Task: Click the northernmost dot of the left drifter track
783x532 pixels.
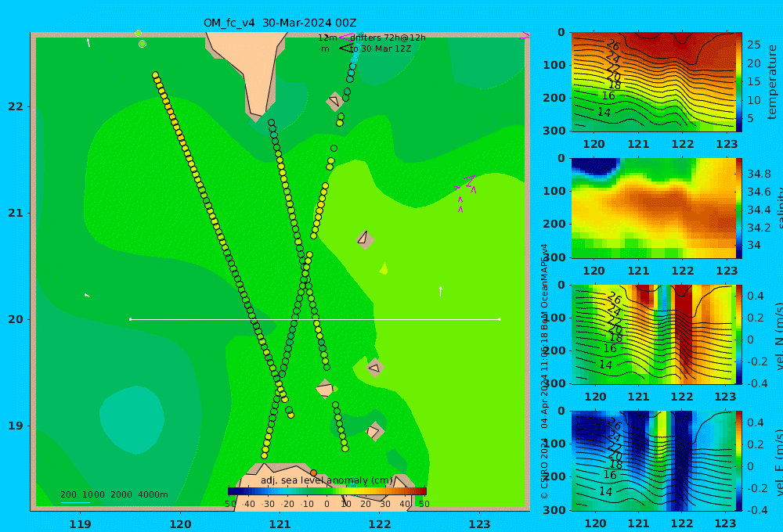Action: [155, 75]
